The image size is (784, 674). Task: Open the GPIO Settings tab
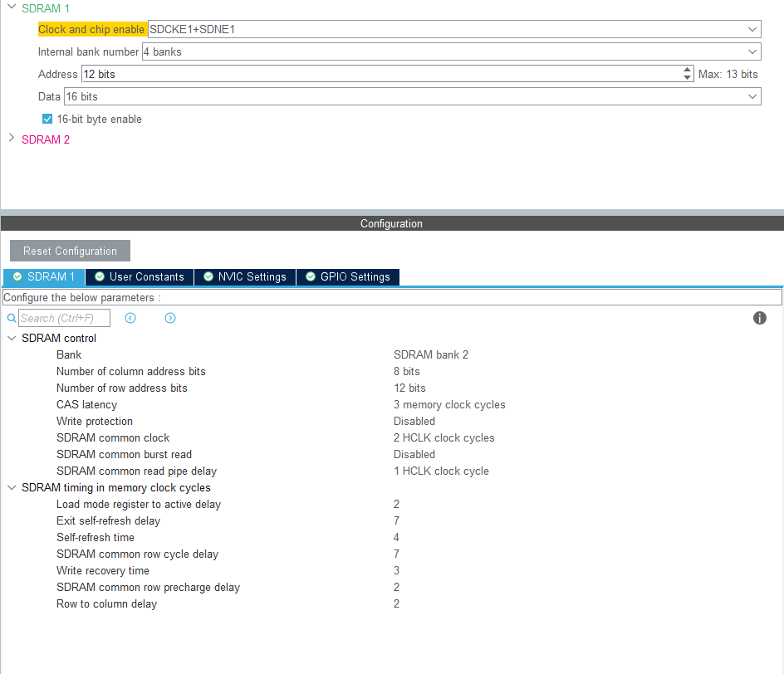[348, 276]
